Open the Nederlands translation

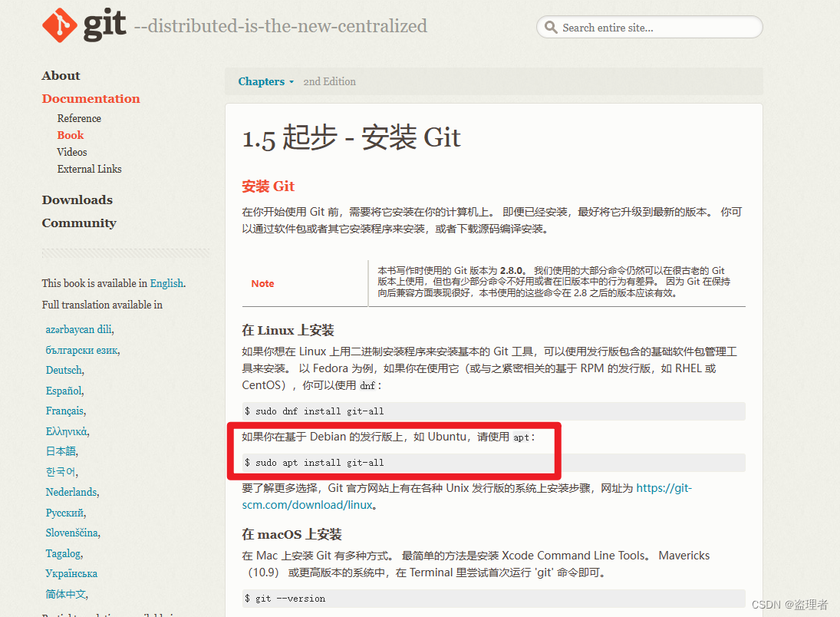(71, 492)
